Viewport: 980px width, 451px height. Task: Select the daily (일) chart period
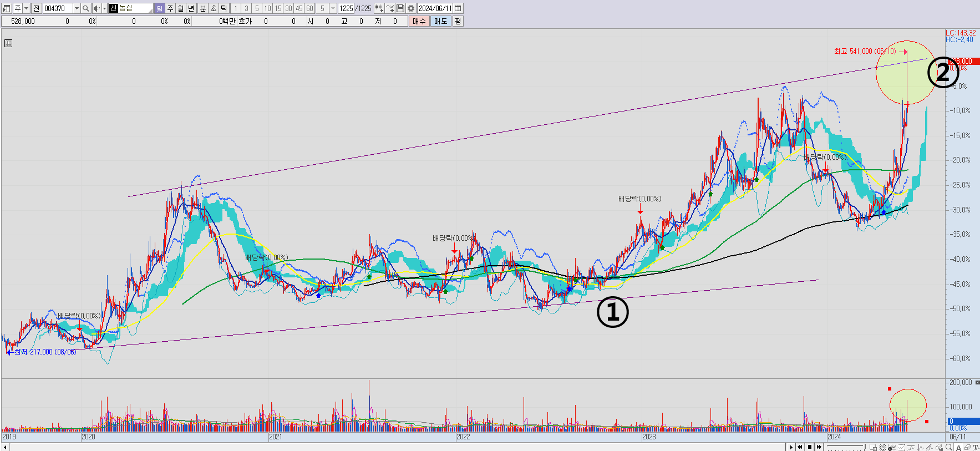pos(160,8)
